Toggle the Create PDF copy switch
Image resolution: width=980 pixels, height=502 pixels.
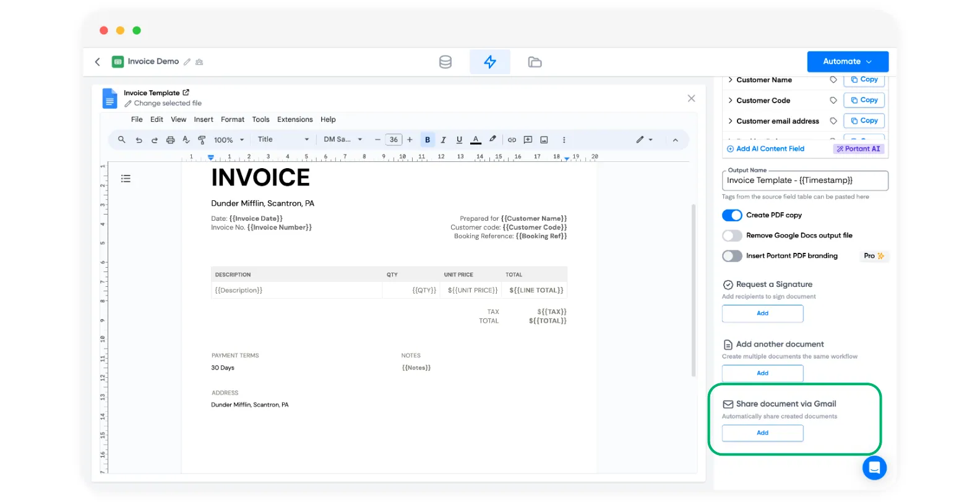pyautogui.click(x=732, y=215)
